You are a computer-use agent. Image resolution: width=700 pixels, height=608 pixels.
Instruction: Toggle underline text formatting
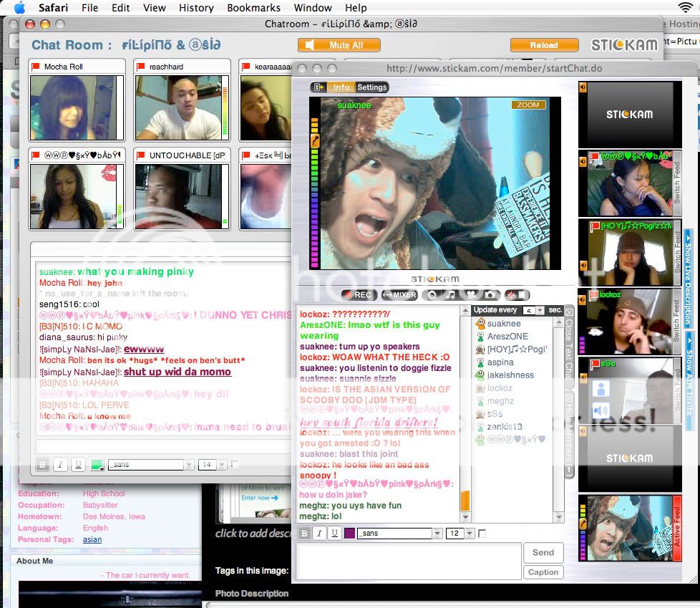(x=334, y=534)
